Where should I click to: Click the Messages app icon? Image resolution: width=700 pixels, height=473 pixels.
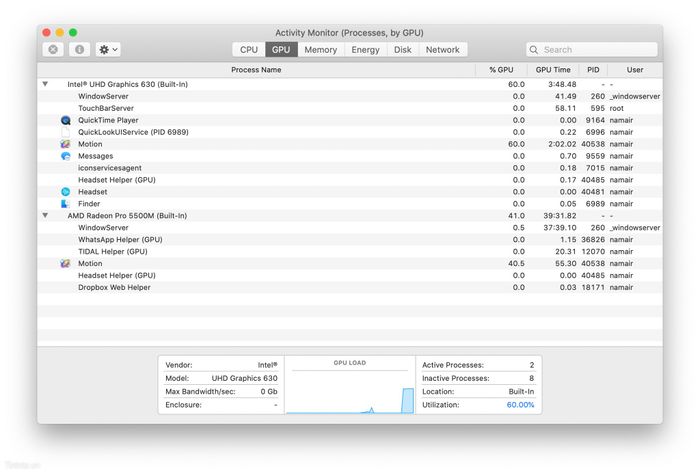[66, 156]
